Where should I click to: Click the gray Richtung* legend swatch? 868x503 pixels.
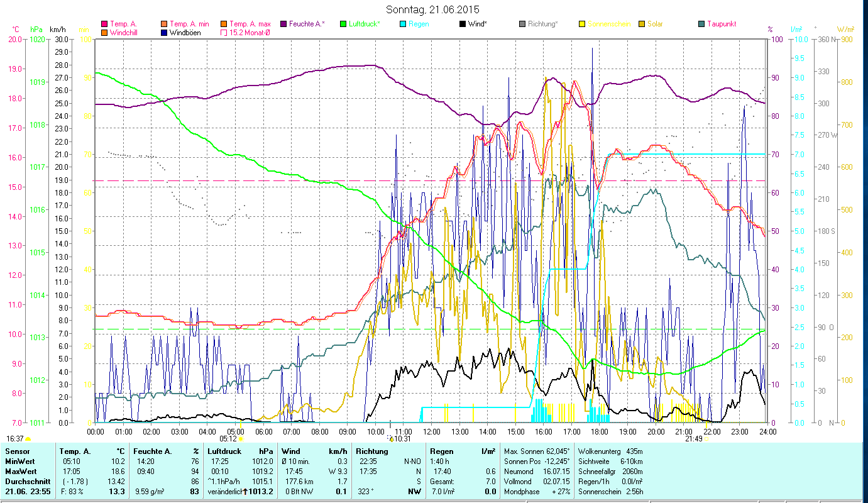(x=522, y=24)
